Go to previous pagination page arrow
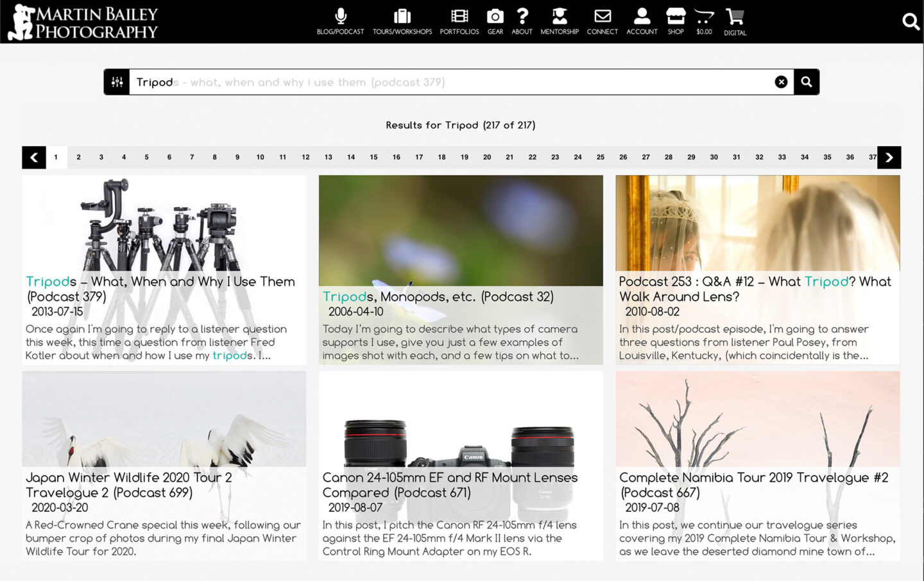This screenshot has height=581, width=924. [x=34, y=157]
